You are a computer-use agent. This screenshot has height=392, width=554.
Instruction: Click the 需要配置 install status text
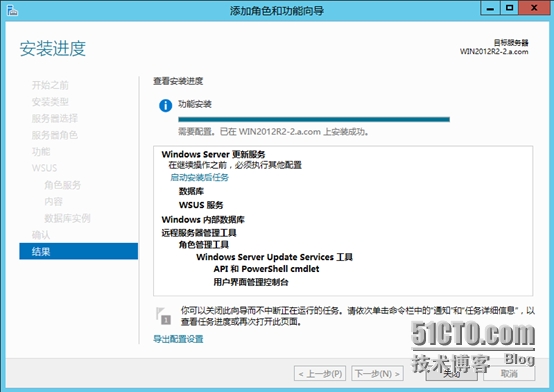274,132
